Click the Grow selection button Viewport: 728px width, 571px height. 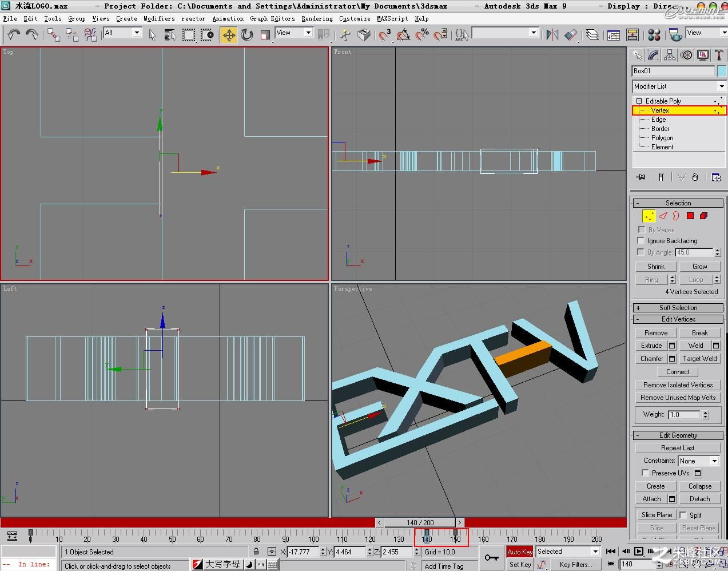(699, 267)
